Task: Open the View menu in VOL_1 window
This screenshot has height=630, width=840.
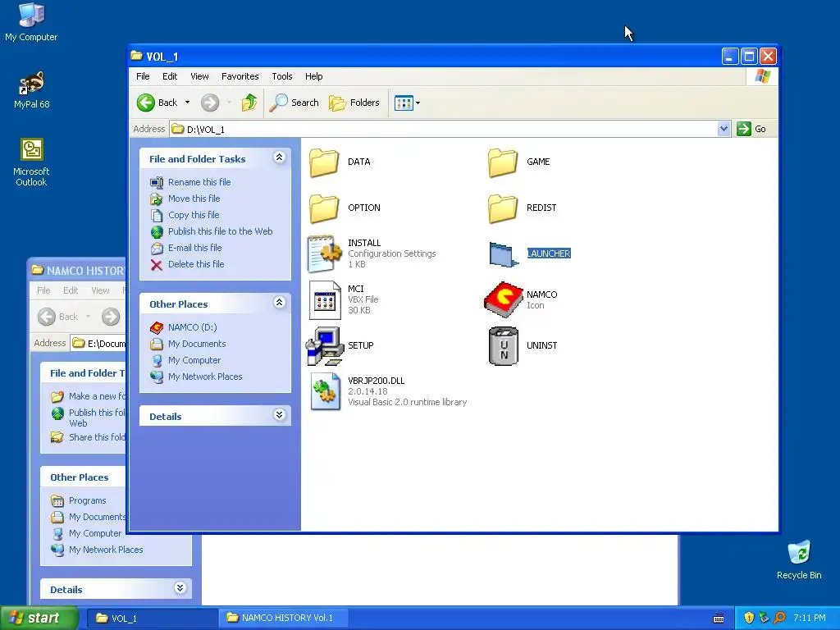Action: coord(199,76)
